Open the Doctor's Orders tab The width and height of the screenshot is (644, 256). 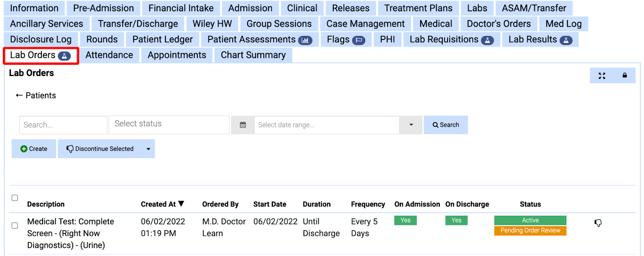point(498,24)
